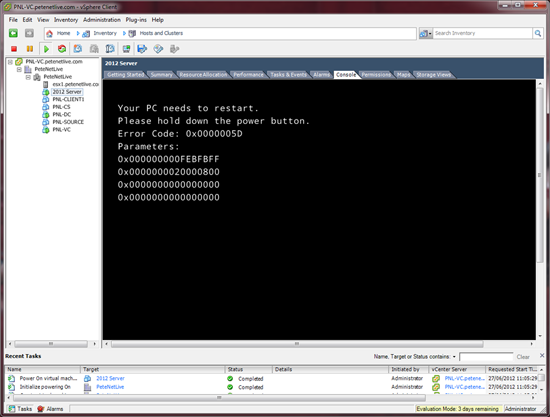Revert to current snapshot icon
This screenshot has height=417, width=550.
click(94, 49)
